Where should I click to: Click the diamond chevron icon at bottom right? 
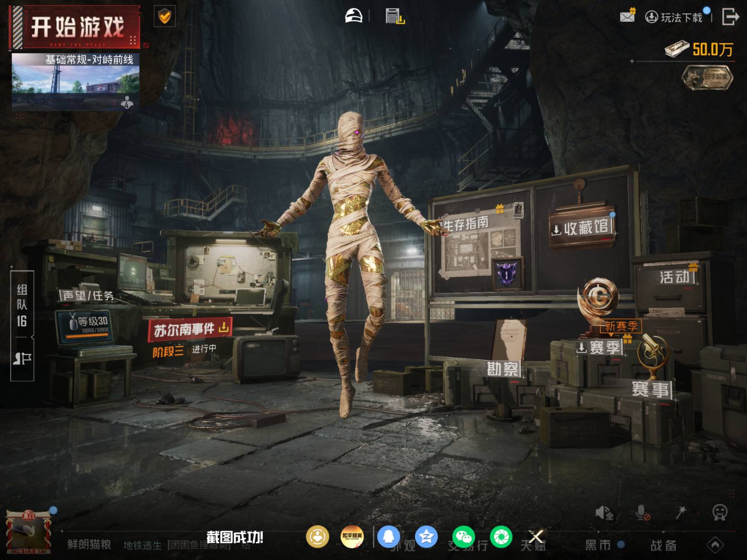click(x=715, y=545)
